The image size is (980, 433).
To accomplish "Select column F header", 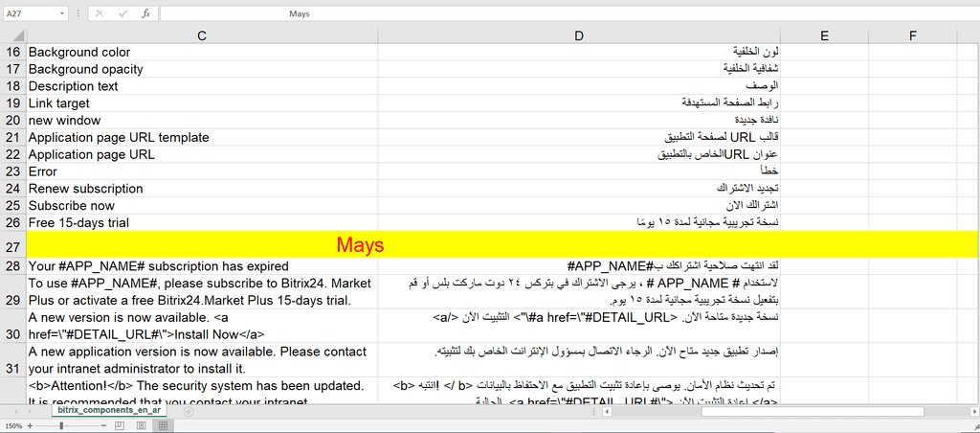I will tap(912, 36).
